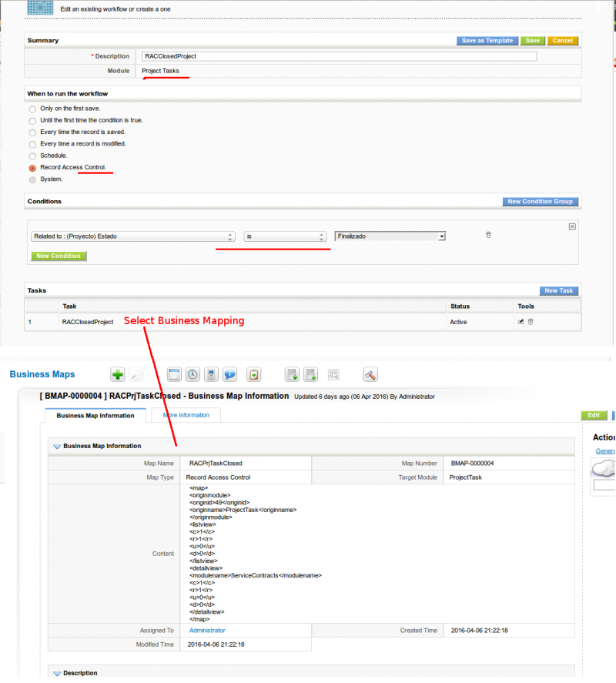616x683 pixels.
Task: Open the 'Related to: (Proyecto) Estado' field dropdown
Action: coord(132,237)
